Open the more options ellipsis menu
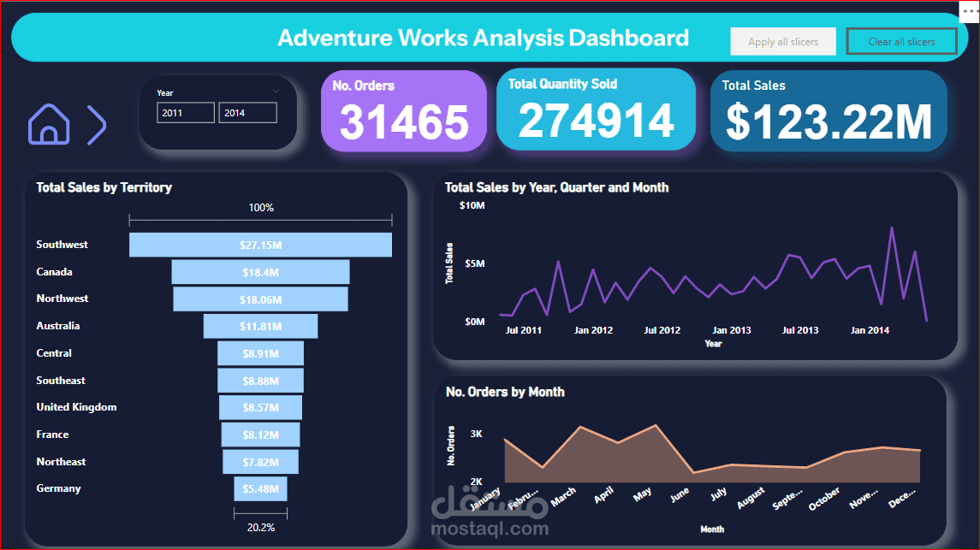The width and height of the screenshot is (980, 550). [x=969, y=10]
